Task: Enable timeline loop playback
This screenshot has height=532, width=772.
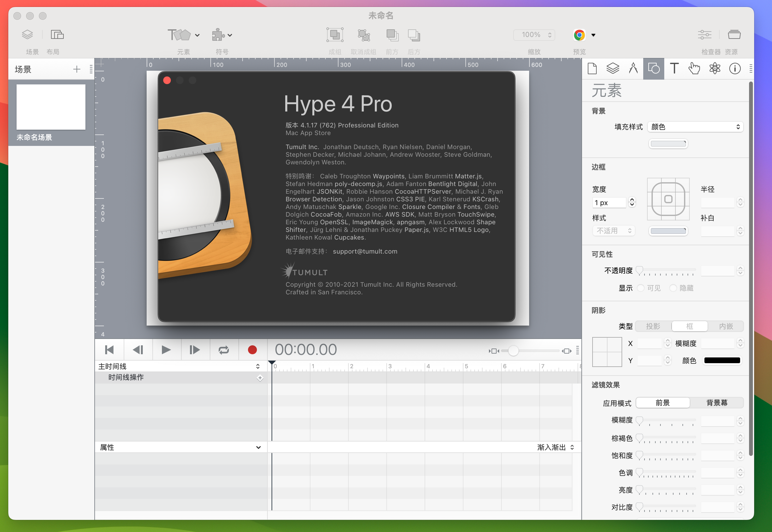Action: point(223,350)
